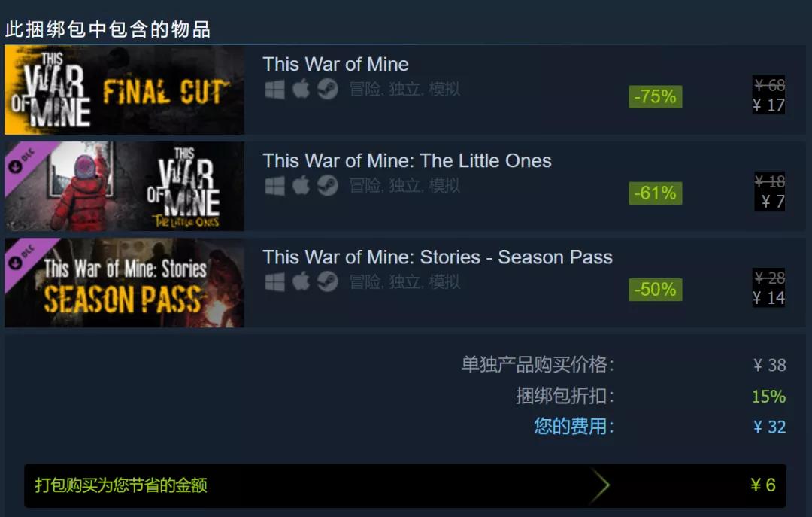This screenshot has width=812, height=517.
Task: Click the Apple icon under Stories Season Pass
Action: click(x=301, y=281)
